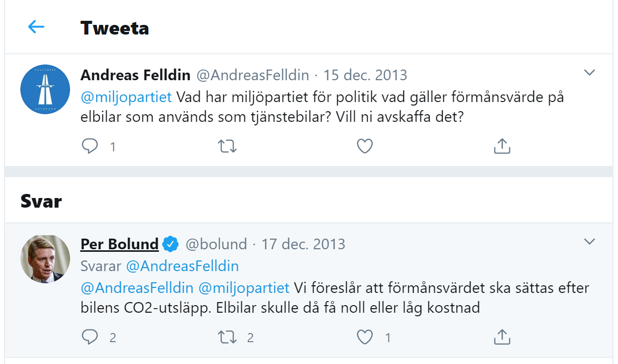Screen dimensions: 618x364
Task: Like Per Bolund's reply
Action: tap(365, 337)
